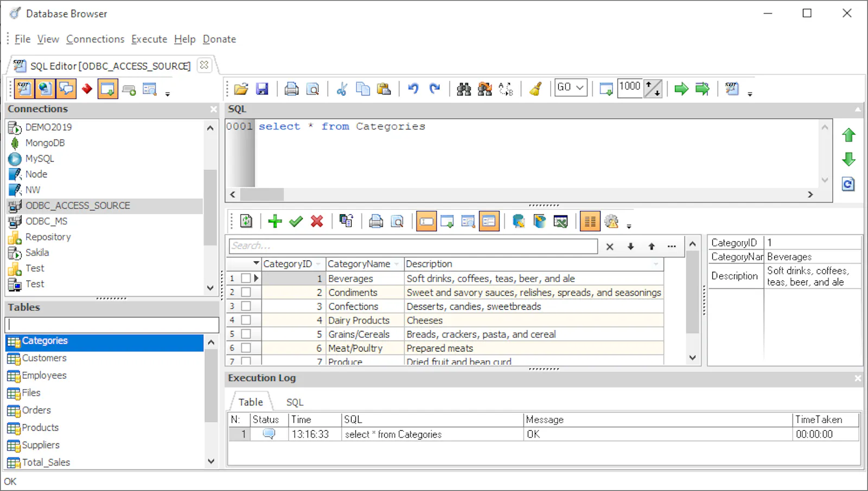The width and height of the screenshot is (868, 491).
Task: Clear the grid search box X
Action: (x=610, y=246)
